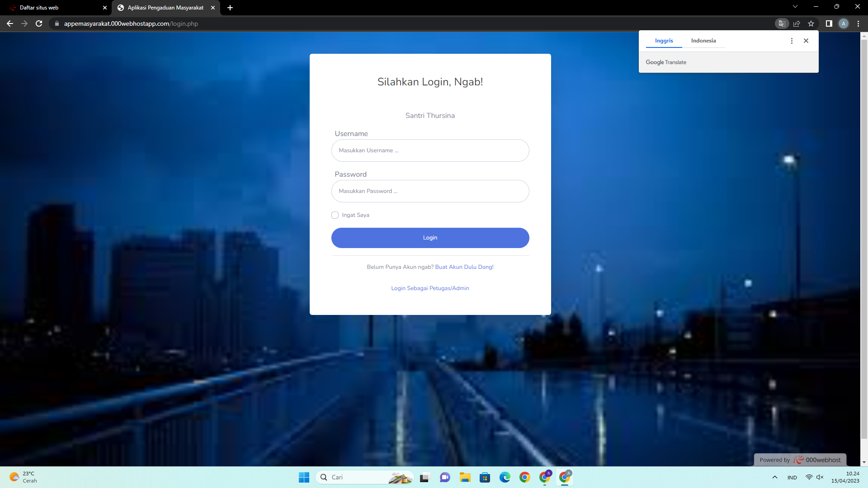Click the page vertical scrollbar
868x488 pixels.
[x=864, y=239]
